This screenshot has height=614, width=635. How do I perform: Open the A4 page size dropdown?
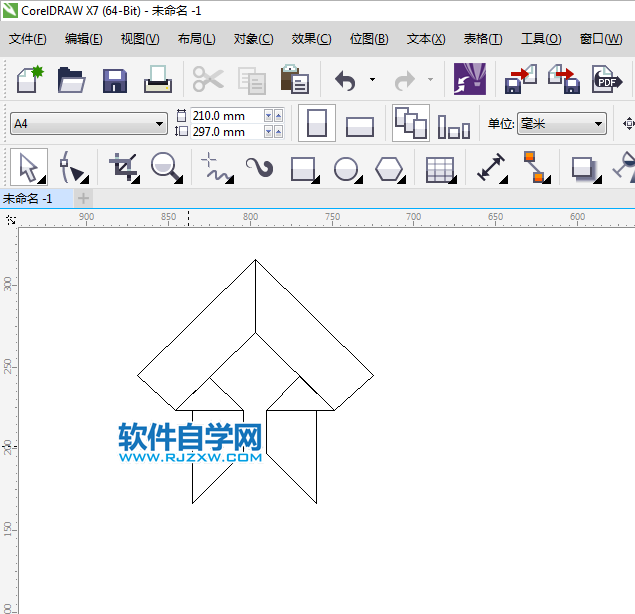point(89,124)
